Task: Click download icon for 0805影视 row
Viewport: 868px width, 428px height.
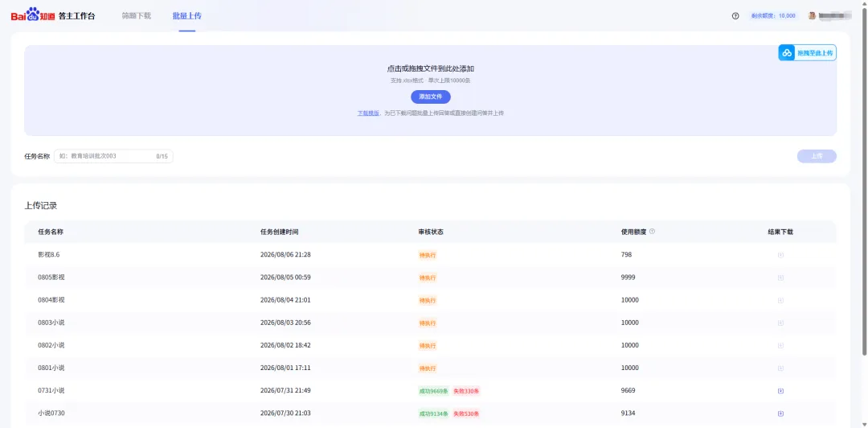Action: [780, 278]
